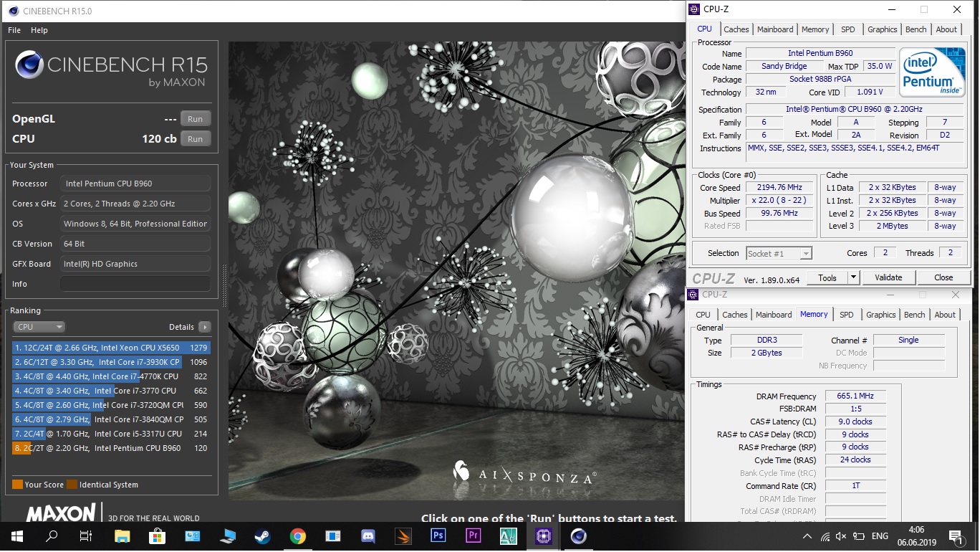Click the Core Speed value 2194.76 MHz
This screenshot has width=980, height=552.
pyautogui.click(x=779, y=188)
